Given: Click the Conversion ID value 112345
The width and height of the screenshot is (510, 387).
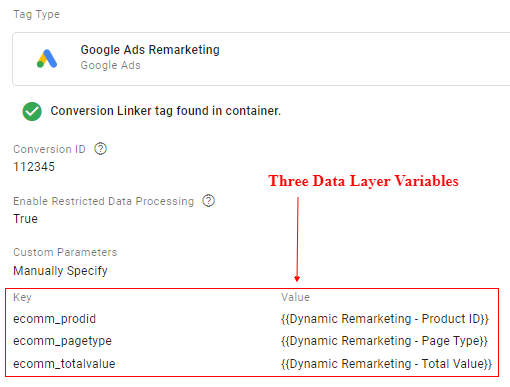Looking at the screenshot, I should [x=34, y=167].
